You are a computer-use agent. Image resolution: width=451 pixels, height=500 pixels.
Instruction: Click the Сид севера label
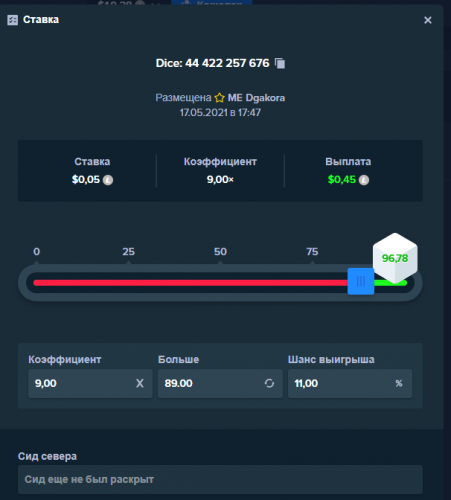pos(47,456)
